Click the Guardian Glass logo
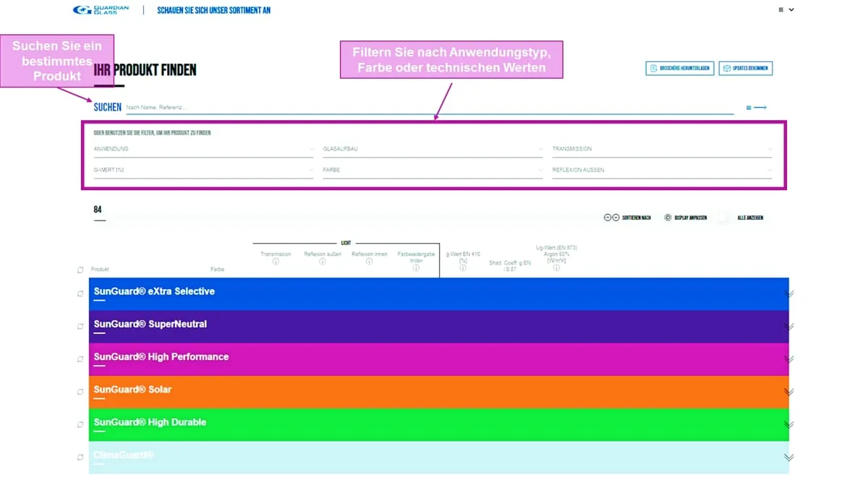The image size is (868, 488). (101, 10)
